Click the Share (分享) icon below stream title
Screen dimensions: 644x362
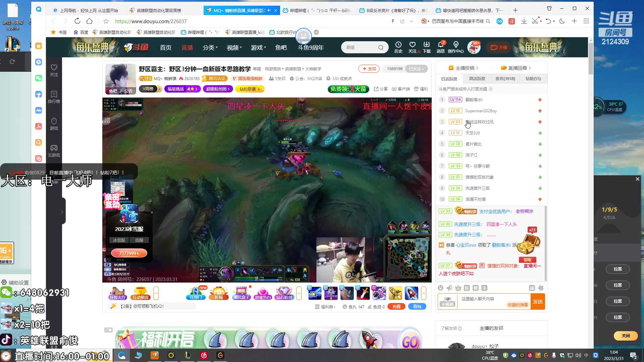[381, 89]
